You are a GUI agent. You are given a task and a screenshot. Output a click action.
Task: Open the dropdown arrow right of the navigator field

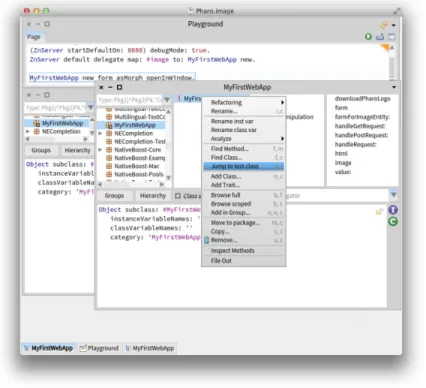click(x=394, y=195)
